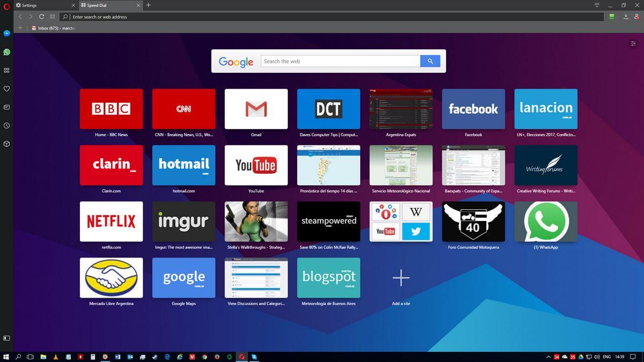
Task: Open Foro Comunidad Motoquera tile
Action: (x=473, y=221)
